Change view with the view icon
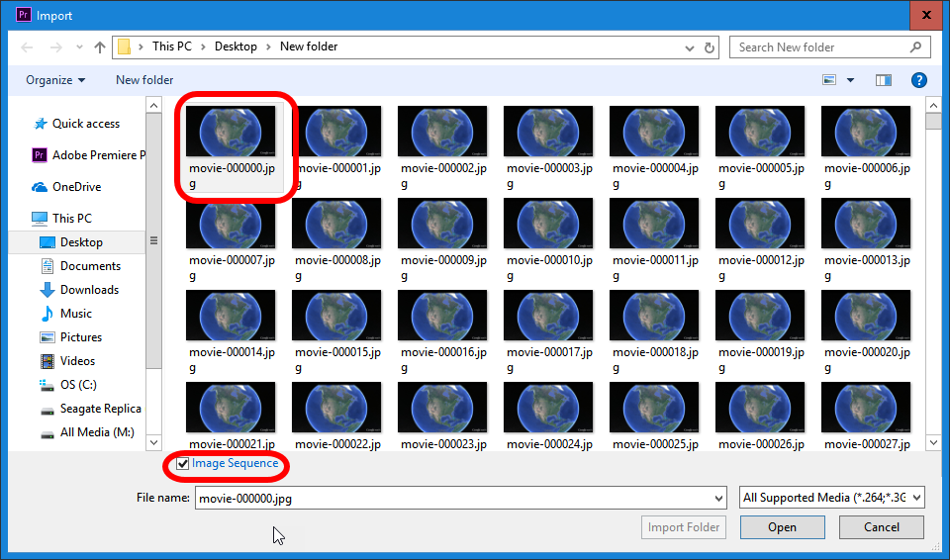 point(829,80)
